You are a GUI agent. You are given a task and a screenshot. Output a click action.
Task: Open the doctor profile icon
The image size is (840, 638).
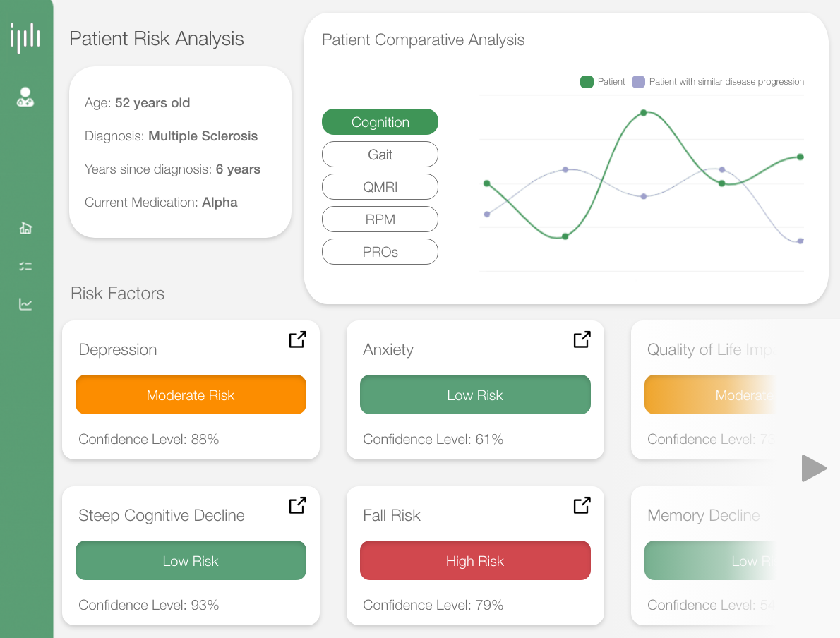click(25, 97)
